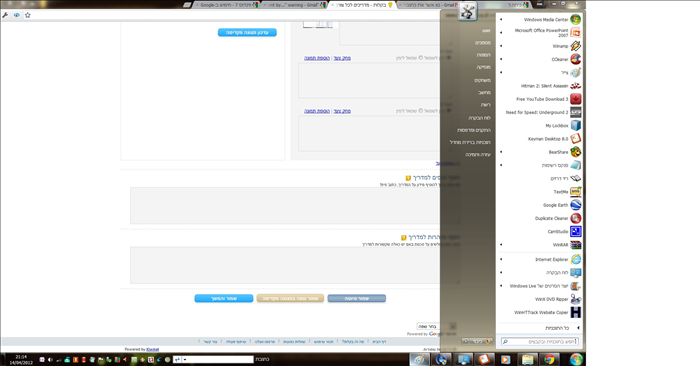
Task: Bookmark the page with the star icon
Action: (x=28, y=15)
